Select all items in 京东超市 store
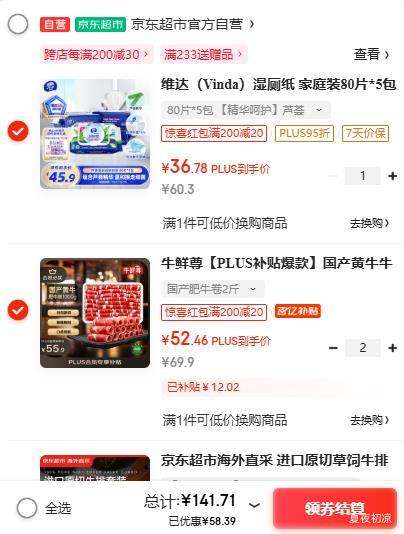The width and height of the screenshot is (404, 534). point(18,25)
